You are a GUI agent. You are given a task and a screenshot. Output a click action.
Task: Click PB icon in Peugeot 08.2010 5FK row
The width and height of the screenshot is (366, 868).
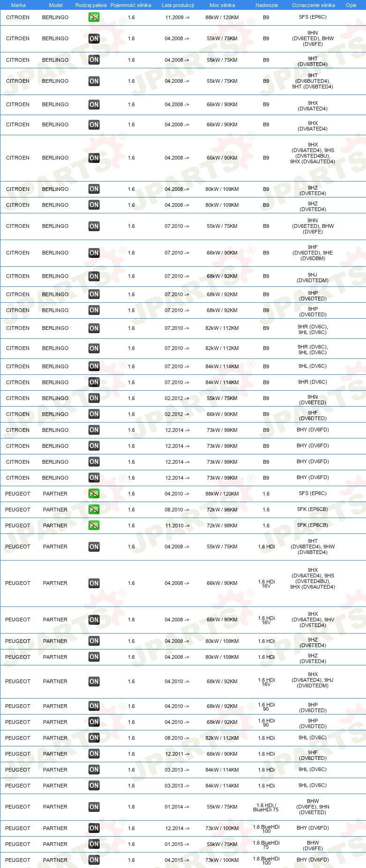[94, 510]
